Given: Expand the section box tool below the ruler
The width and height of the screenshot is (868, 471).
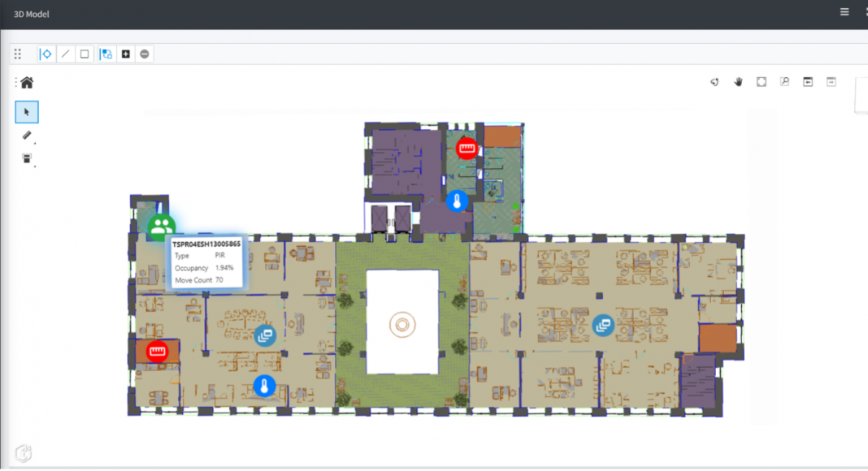Looking at the screenshot, I should tap(27, 158).
